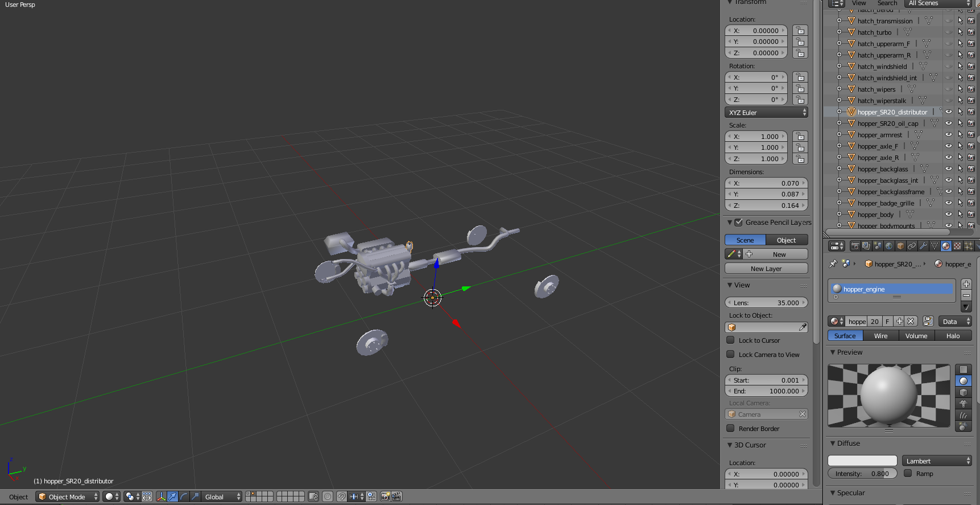This screenshot has height=505, width=980.
Task: Click the New Layer button
Action: click(766, 269)
